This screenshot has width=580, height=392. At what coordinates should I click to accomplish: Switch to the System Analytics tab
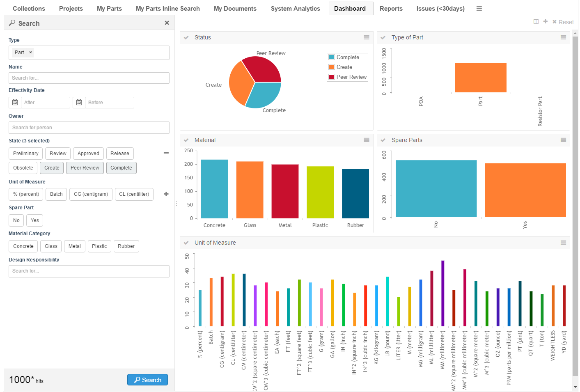tap(295, 9)
